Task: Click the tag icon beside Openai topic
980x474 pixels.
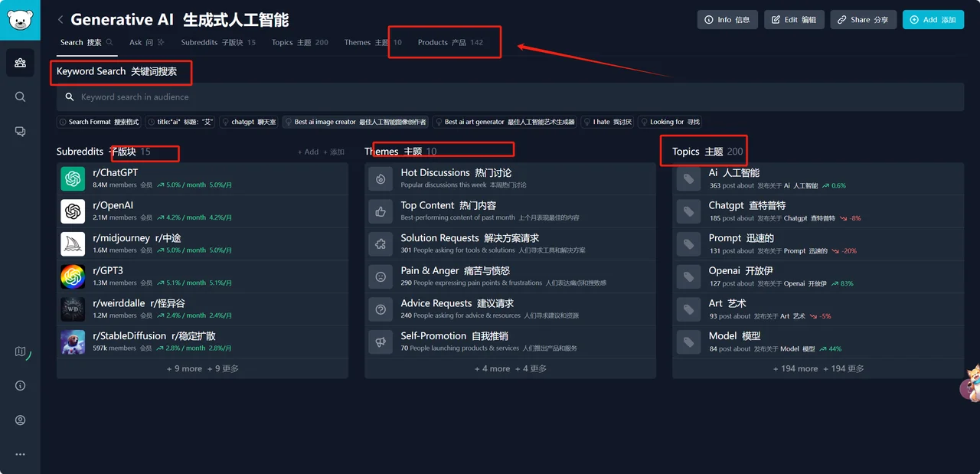Action: point(688,276)
